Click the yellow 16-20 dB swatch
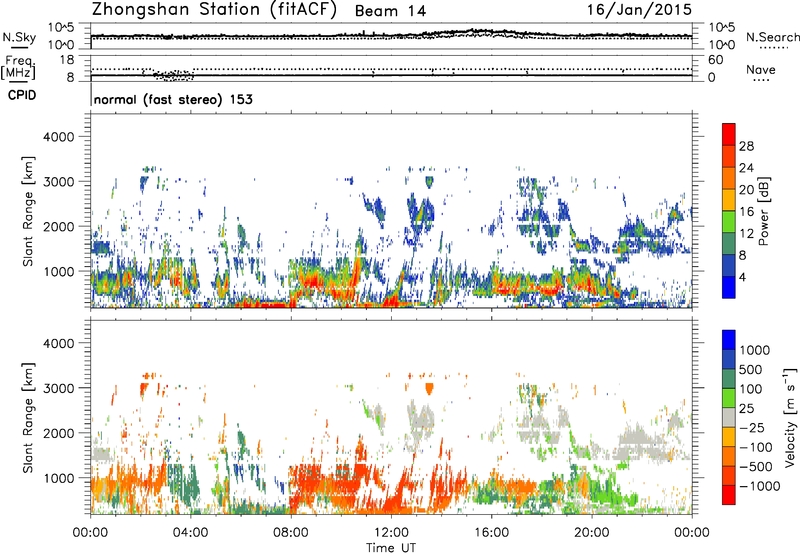Screen dimensions: 800x554 (729, 199)
